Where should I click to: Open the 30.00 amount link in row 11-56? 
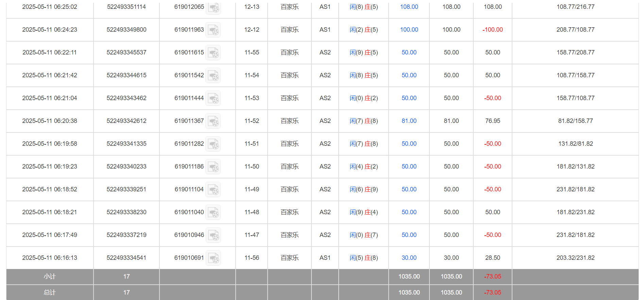(409, 258)
